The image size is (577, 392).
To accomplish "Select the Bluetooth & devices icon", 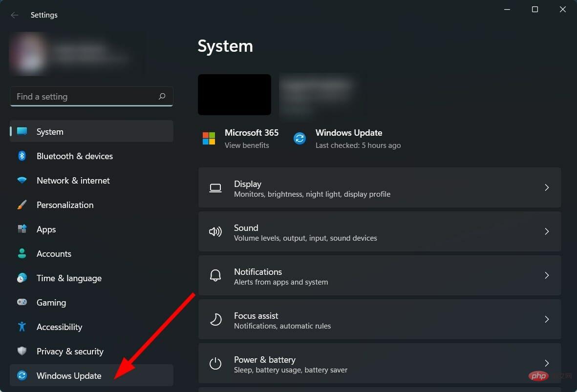I will point(22,156).
